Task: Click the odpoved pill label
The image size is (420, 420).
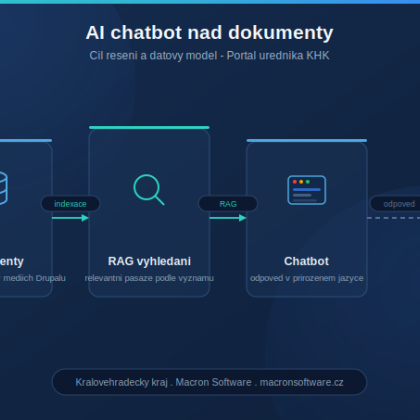Action: pyautogui.click(x=395, y=204)
